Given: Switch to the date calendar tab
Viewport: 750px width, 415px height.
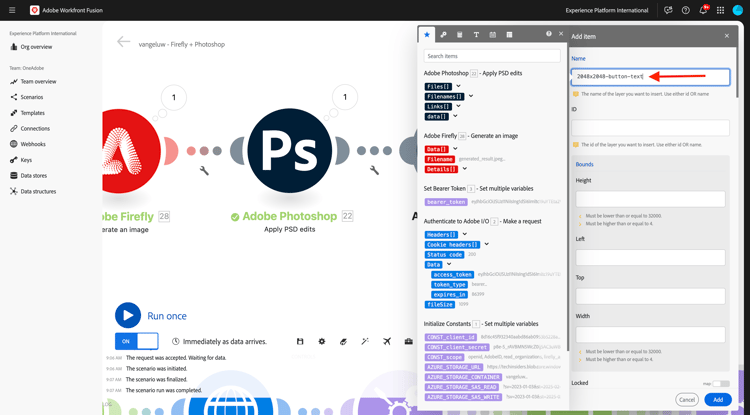Looking at the screenshot, I should point(493,34).
